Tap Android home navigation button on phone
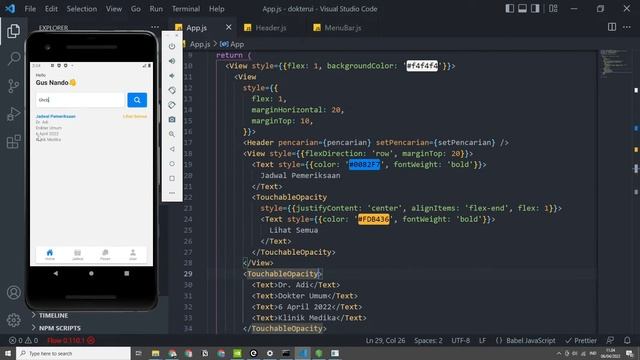The width and height of the screenshot is (640, 360). click(x=91, y=273)
